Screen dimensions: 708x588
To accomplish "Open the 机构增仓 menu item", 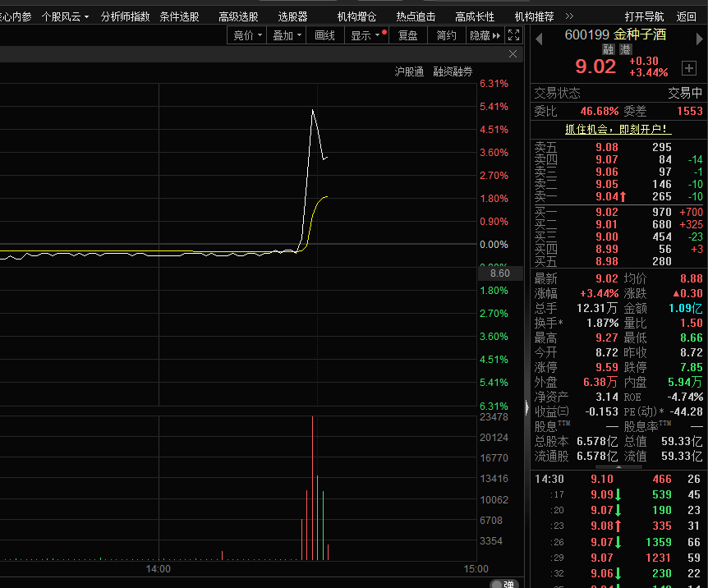I will [x=356, y=16].
